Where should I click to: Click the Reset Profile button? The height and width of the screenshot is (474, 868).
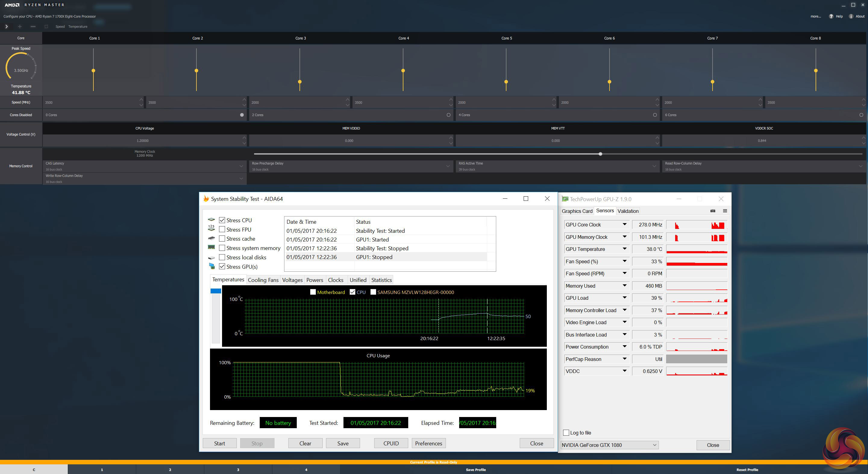(x=747, y=469)
